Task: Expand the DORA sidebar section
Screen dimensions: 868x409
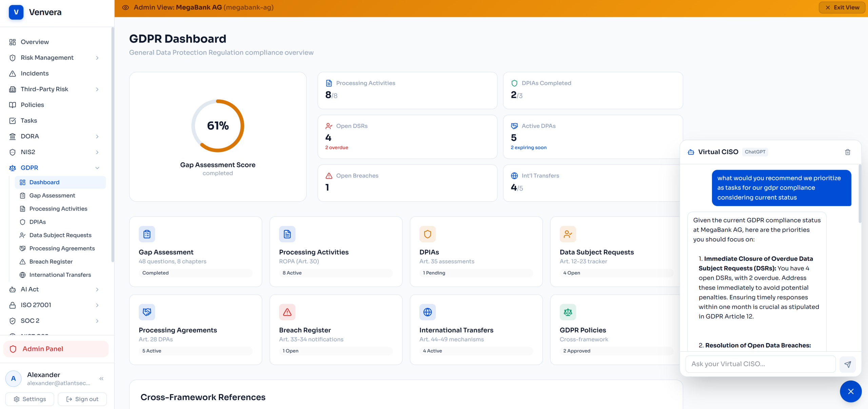Action: [x=97, y=136]
